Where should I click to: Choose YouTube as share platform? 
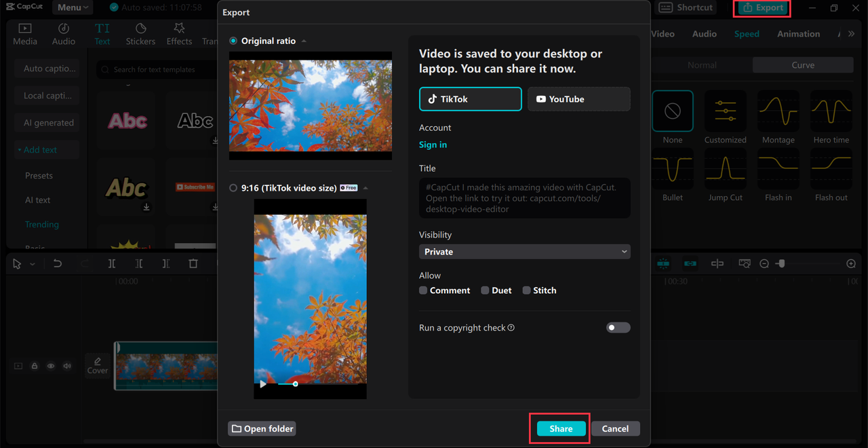click(x=579, y=99)
